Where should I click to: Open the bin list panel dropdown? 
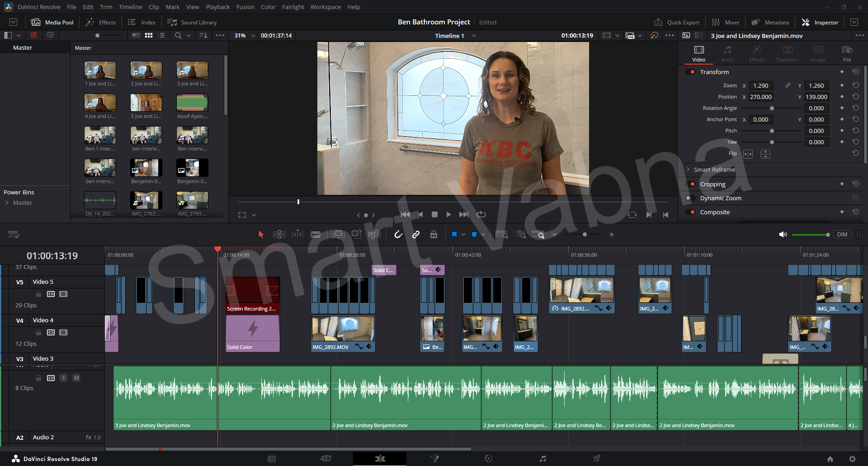pos(19,35)
